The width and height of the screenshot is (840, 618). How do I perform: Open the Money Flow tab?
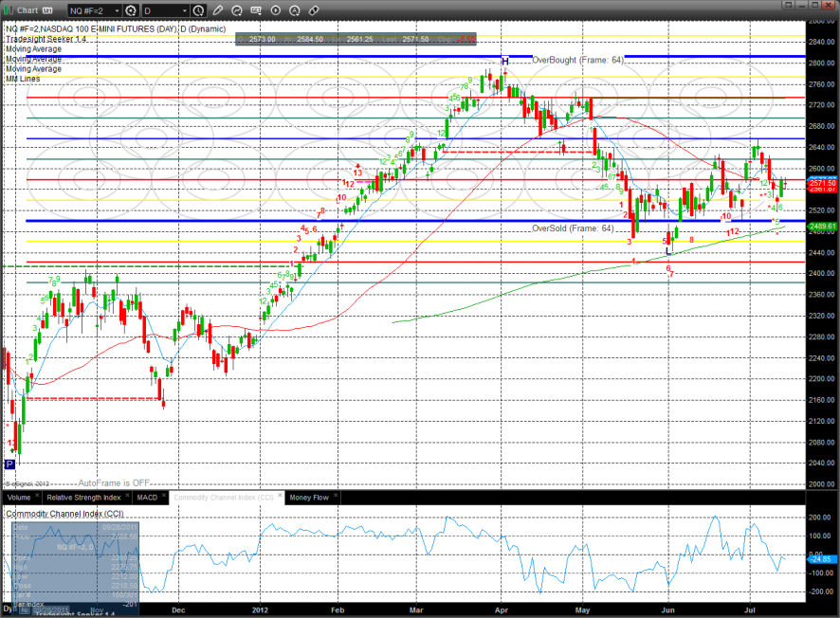click(x=308, y=497)
